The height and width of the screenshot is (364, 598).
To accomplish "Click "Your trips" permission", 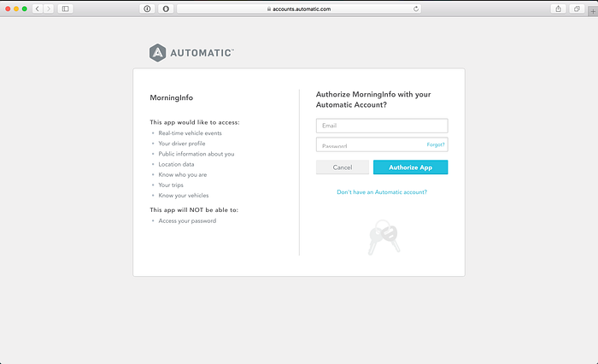I will coord(171,185).
